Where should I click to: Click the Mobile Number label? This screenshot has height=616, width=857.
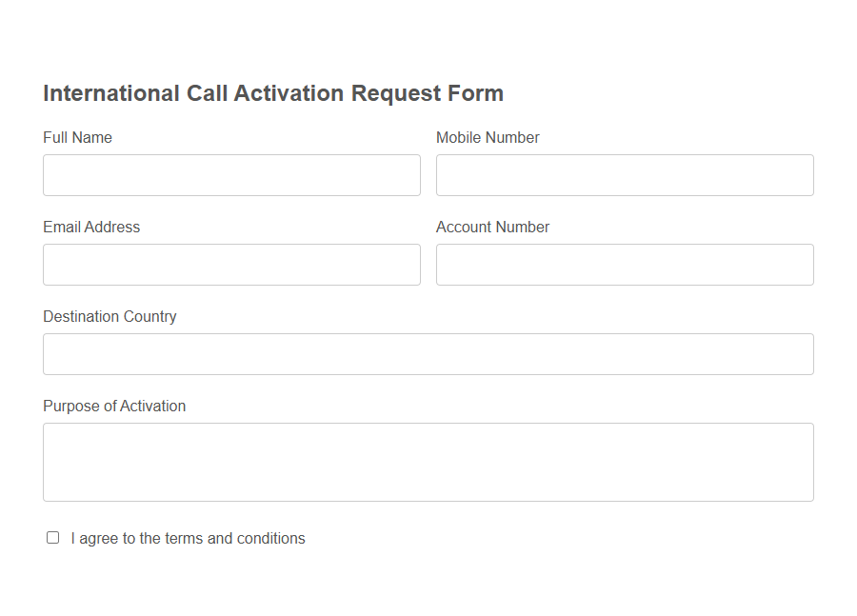click(487, 137)
